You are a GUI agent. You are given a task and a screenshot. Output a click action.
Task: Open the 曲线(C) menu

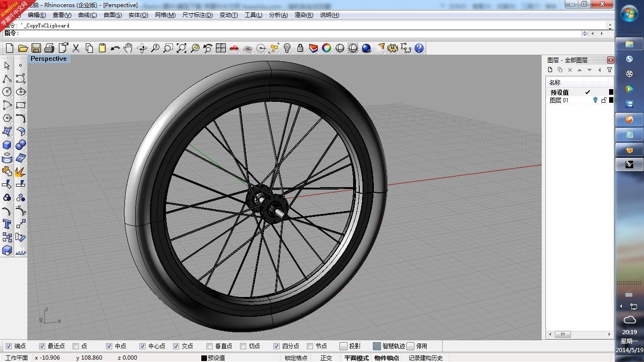click(87, 15)
